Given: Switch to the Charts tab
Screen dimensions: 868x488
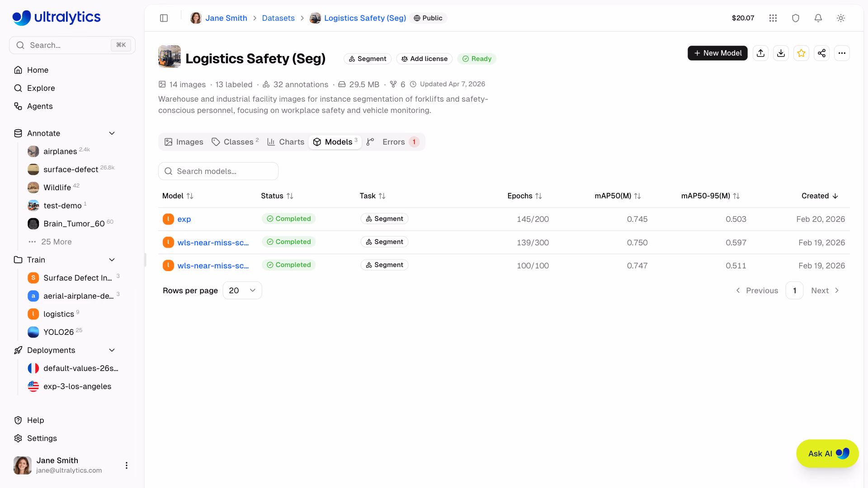Looking at the screenshot, I should pos(286,142).
